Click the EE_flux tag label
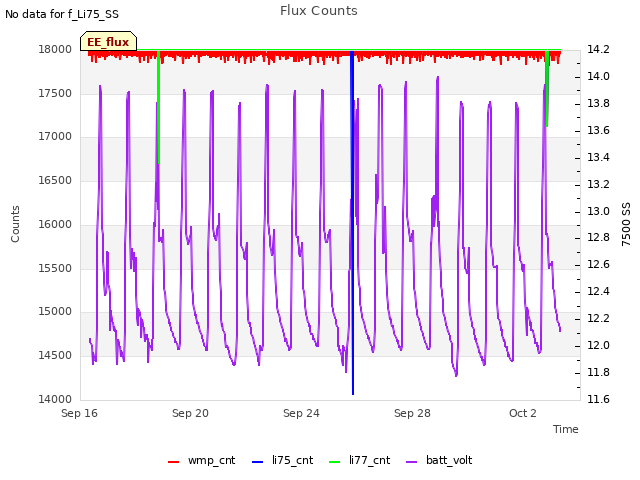Viewport: 640px width, 480px height. (108, 42)
